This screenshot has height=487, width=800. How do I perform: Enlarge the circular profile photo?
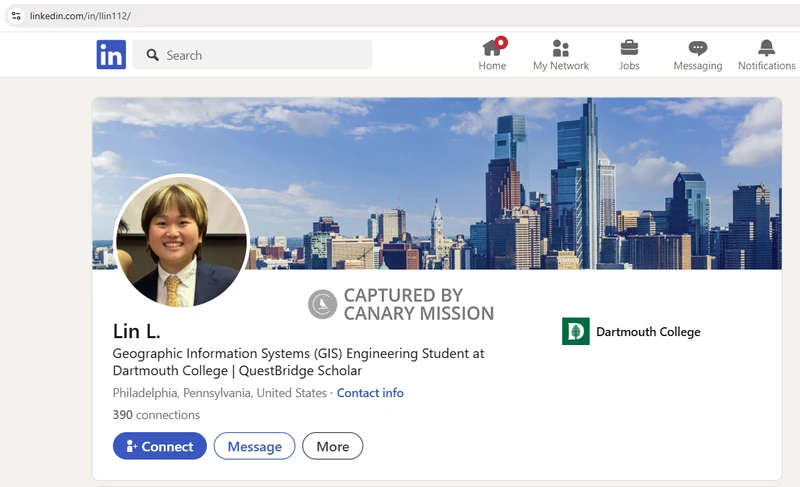coord(181,241)
